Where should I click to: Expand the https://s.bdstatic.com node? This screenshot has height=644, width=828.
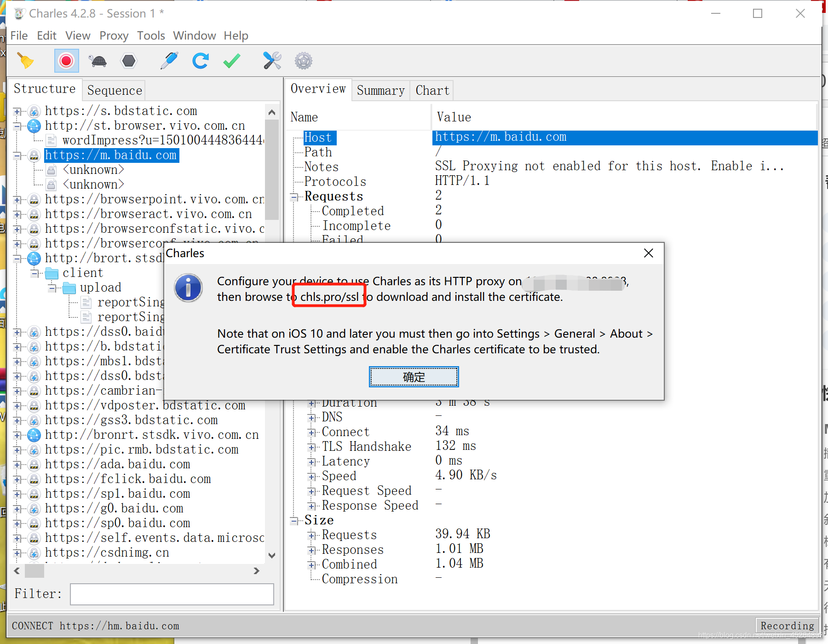pos(17,111)
